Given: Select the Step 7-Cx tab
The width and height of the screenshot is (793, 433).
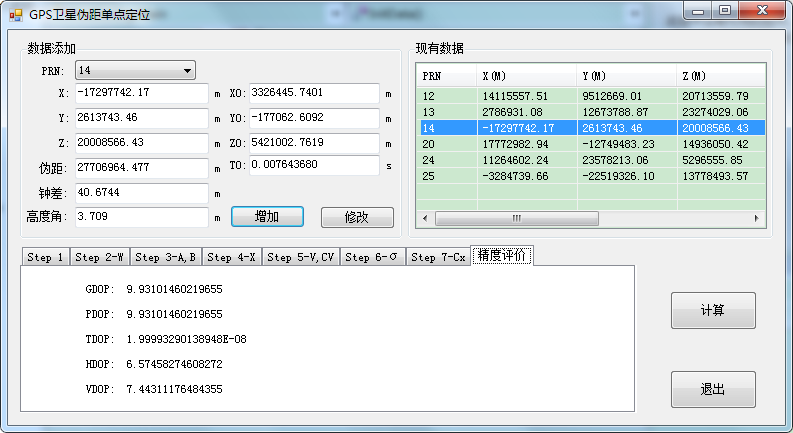Looking at the screenshot, I should click(x=438, y=257).
